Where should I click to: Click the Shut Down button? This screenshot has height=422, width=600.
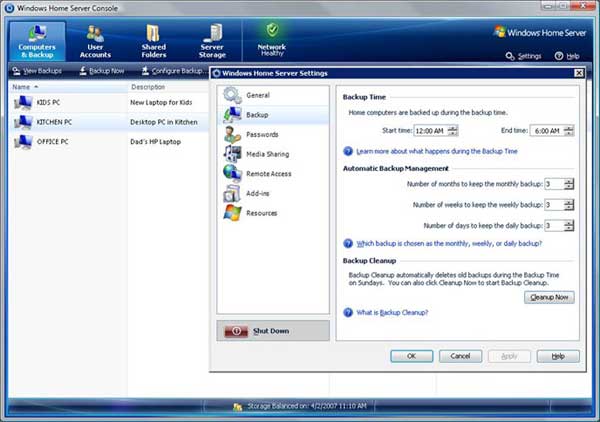click(x=273, y=331)
